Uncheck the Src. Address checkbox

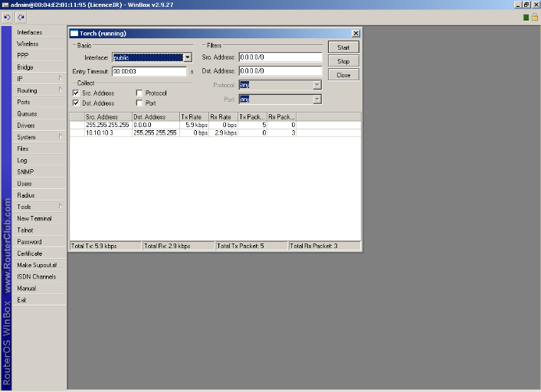point(76,93)
